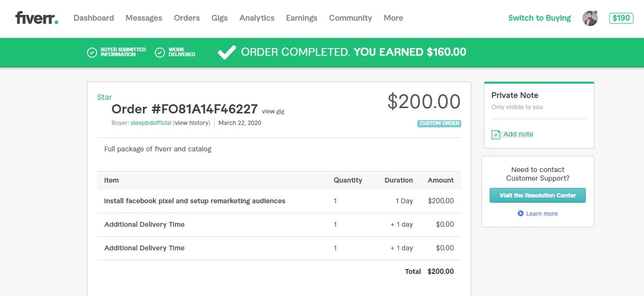
Task: Click the Custom Order tag
Action: [439, 123]
